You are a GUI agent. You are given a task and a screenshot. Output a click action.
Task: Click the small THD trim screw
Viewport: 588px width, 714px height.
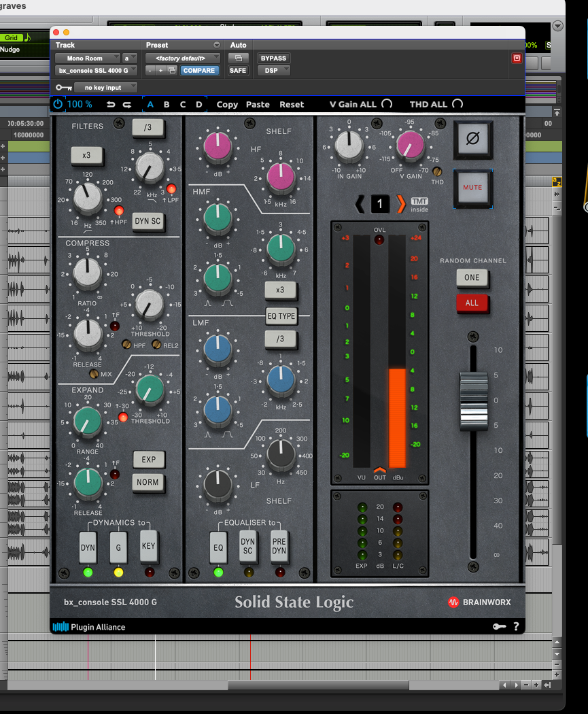pos(437,171)
